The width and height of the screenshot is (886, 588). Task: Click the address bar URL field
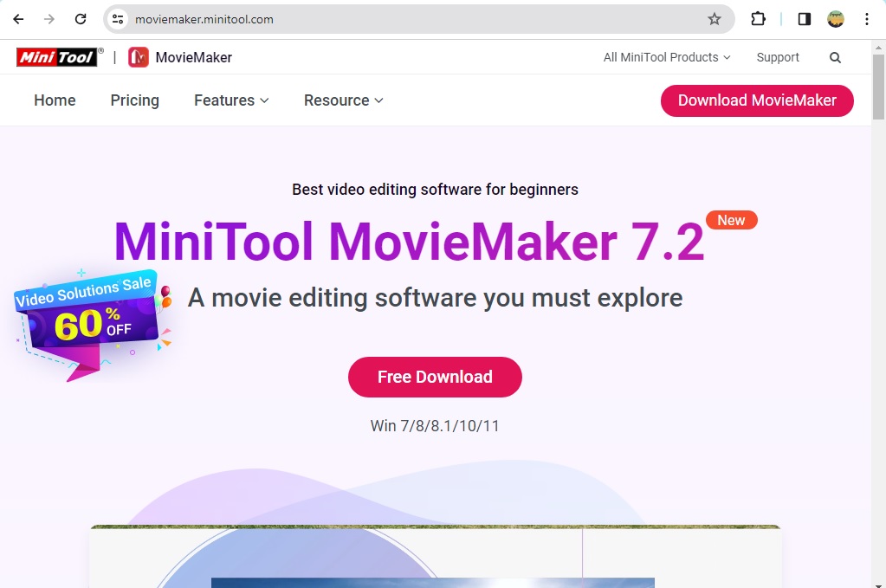[418, 19]
